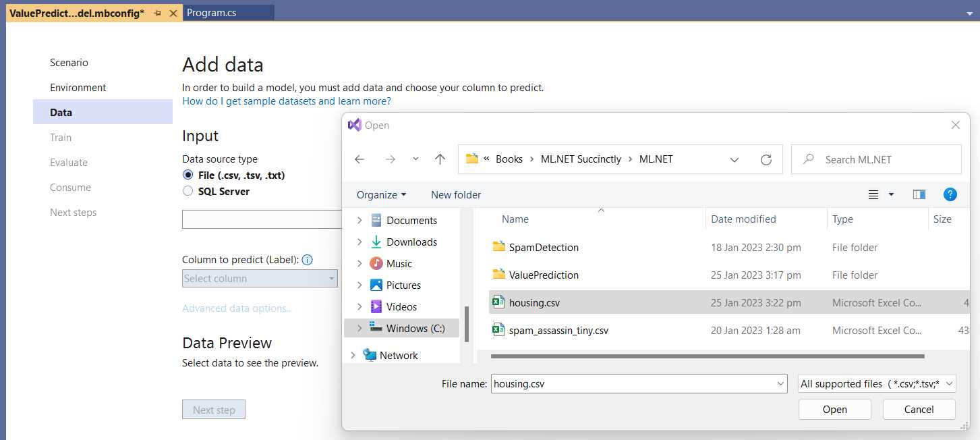Expand the Videos tree node
The height and width of the screenshot is (440, 980).
(x=359, y=307)
